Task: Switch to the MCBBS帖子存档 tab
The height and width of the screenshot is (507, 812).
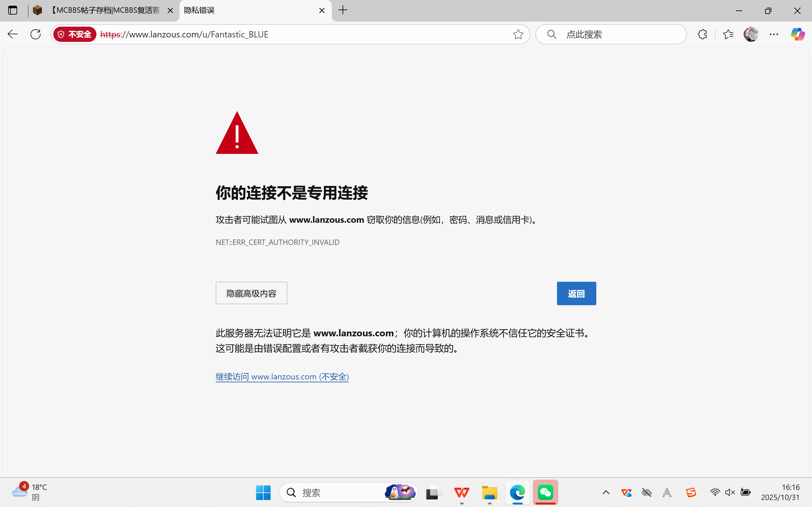Action: coord(104,10)
